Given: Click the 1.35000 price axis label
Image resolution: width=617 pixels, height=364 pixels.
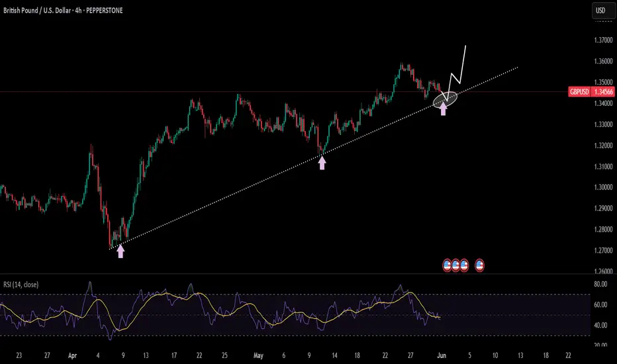Looking at the screenshot, I should pos(603,82).
